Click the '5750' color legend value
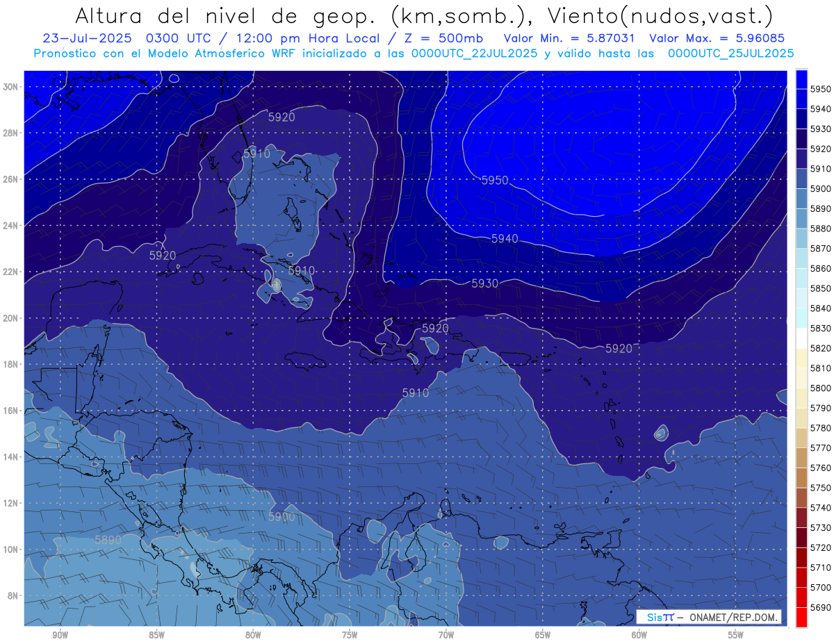 tap(820, 488)
